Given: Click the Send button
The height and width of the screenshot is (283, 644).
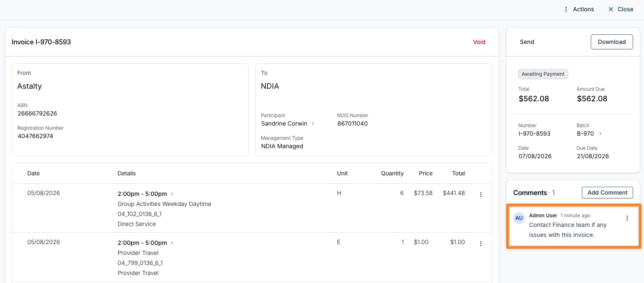Looking at the screenshot, I should click(x=527, y=42).
